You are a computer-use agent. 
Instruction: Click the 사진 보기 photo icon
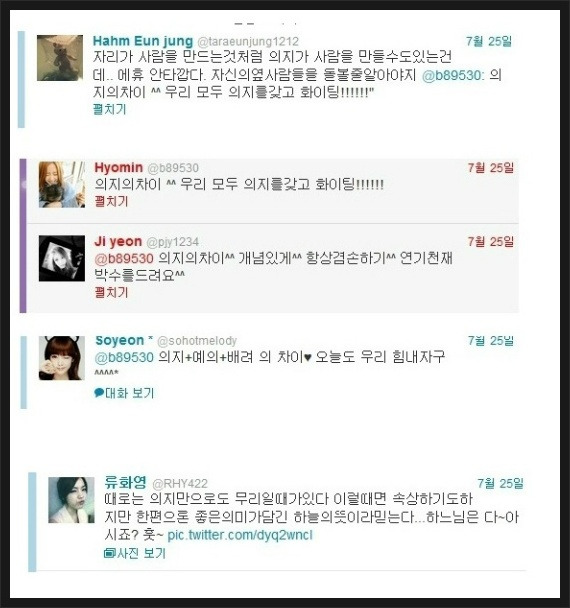(x=109, y=553)
